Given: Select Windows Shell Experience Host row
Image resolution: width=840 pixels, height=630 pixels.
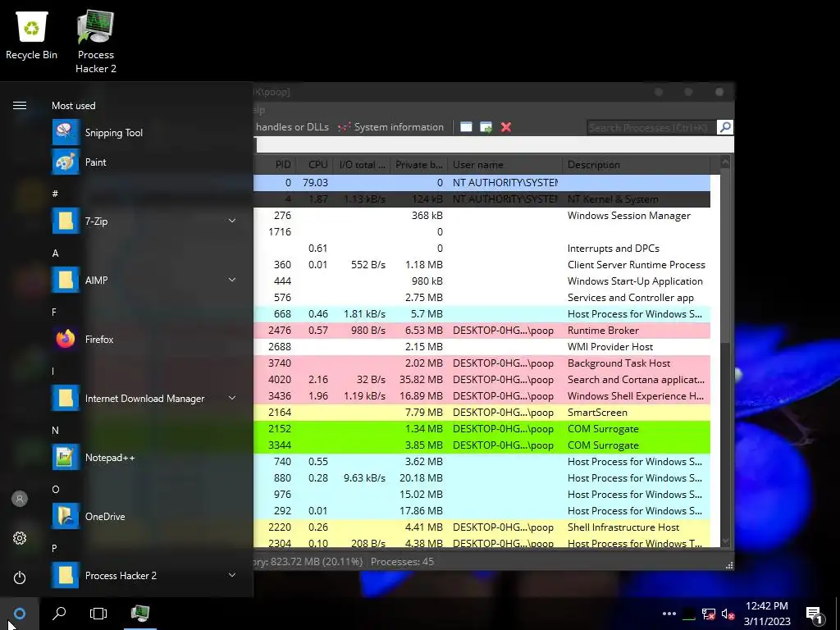Looking at the screenshot, I should 482,396.
